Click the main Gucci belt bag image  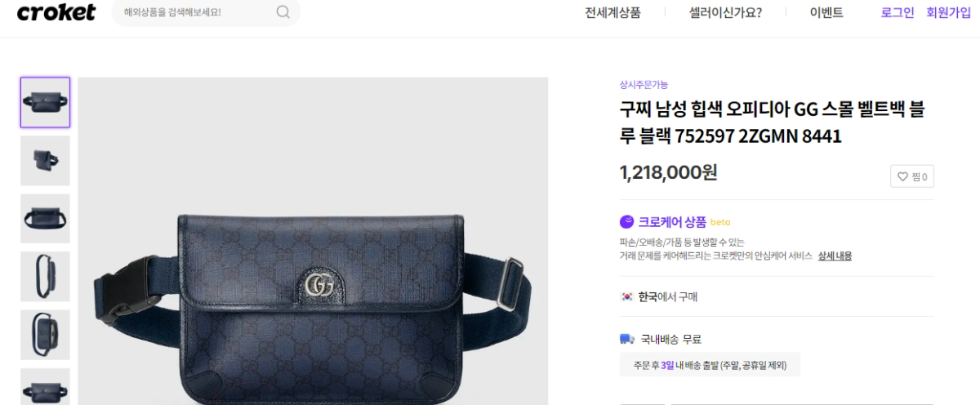[313, 241]
